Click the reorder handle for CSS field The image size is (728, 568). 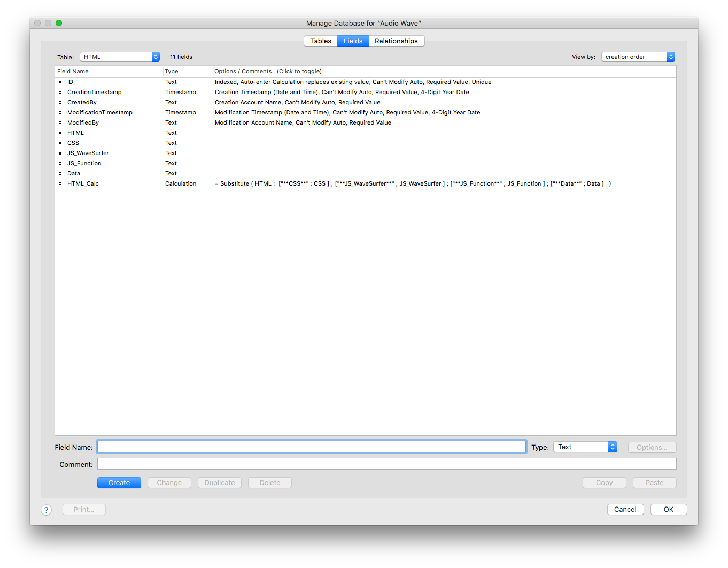click(60, 143)
